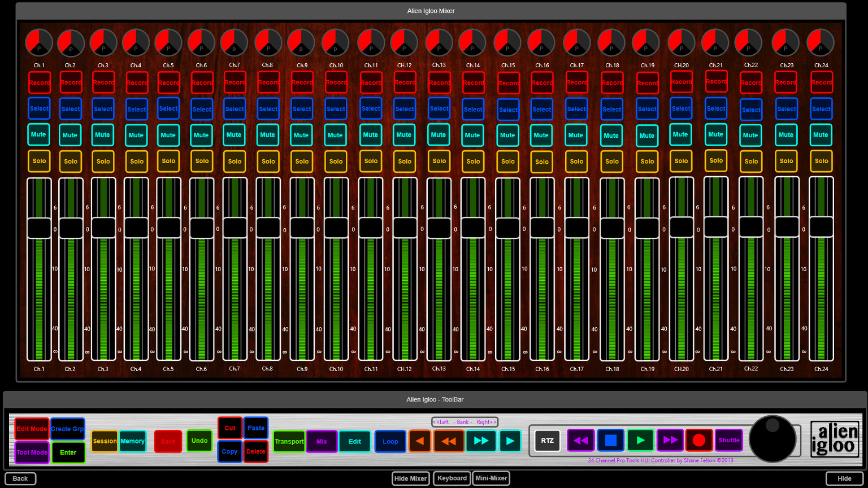The height and width of the screenshot is (488, 868).
Task: Click the transport rewind button
Action: click(x=581, y=441)
